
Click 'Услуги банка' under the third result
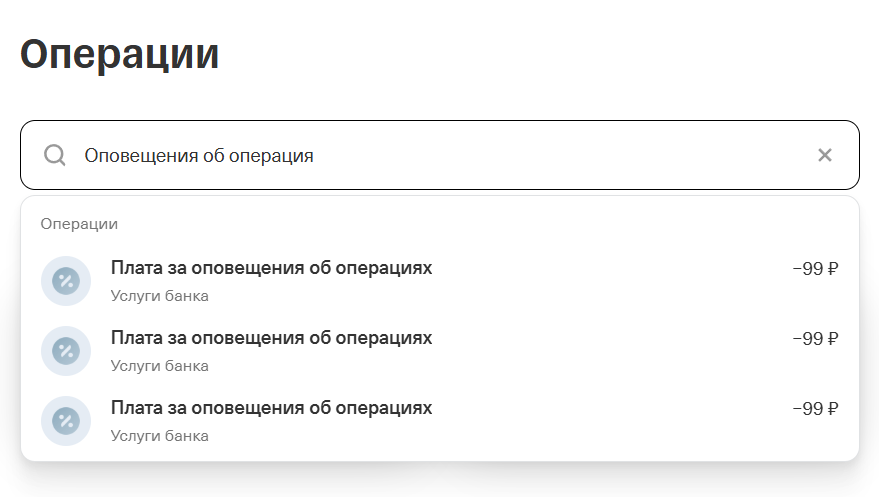tap(160, 436)
